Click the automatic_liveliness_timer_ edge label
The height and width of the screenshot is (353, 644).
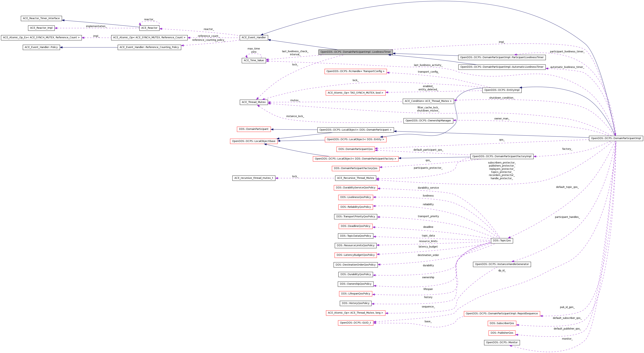pos(567,67)
